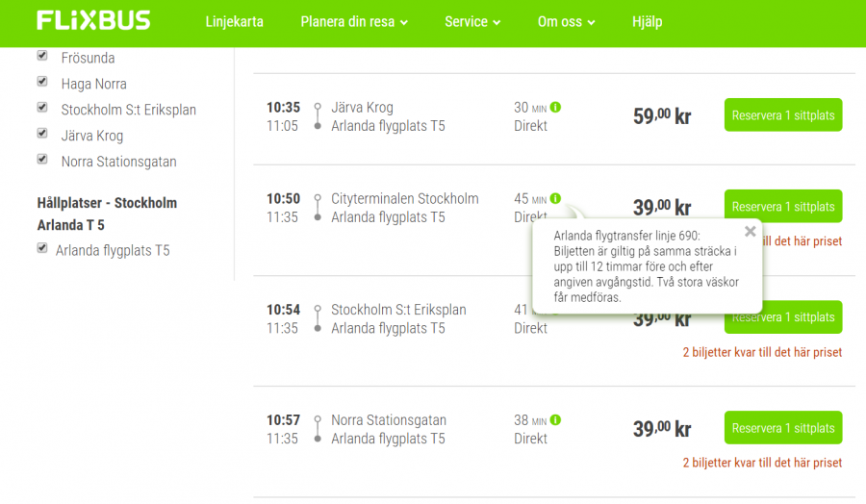
Task: Go to Hjälp in navigation
Action: tap(647, 22)
